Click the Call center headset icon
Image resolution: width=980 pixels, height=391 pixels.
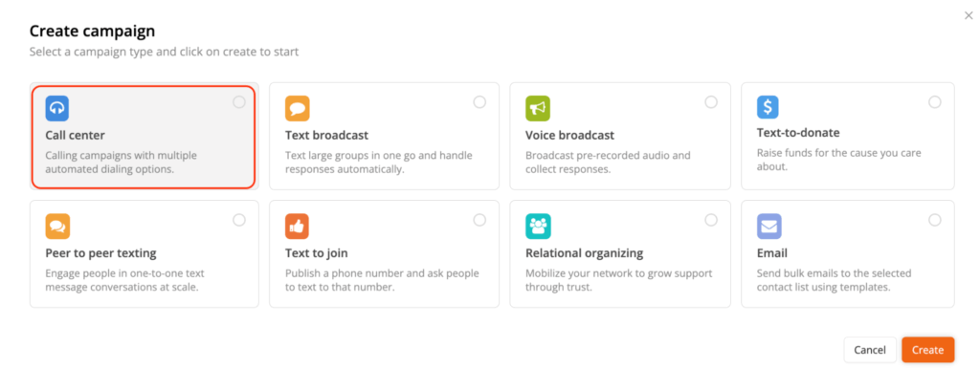pos(57,107)
